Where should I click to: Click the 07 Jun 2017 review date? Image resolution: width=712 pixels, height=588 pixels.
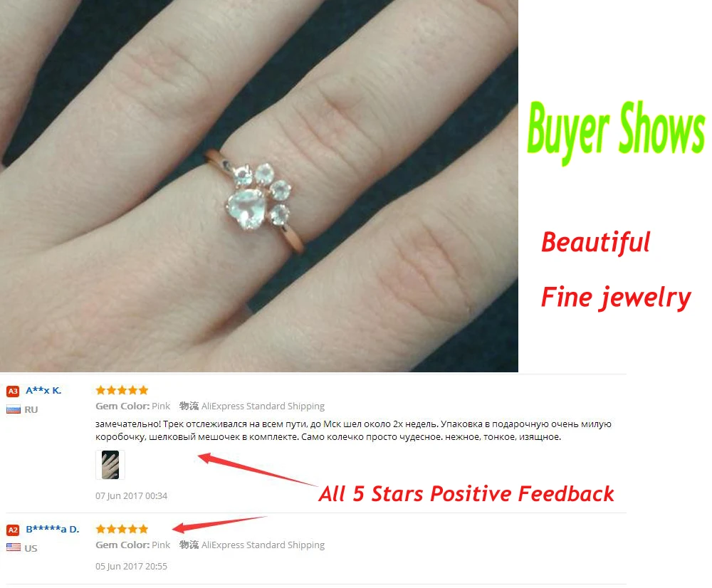click(x=131, y=496)
